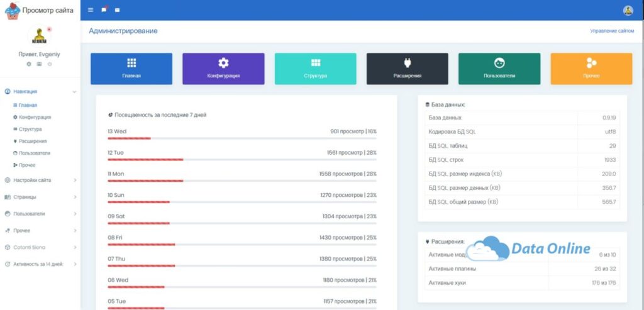Click the Страницы books icon in the sidebar

8,197
